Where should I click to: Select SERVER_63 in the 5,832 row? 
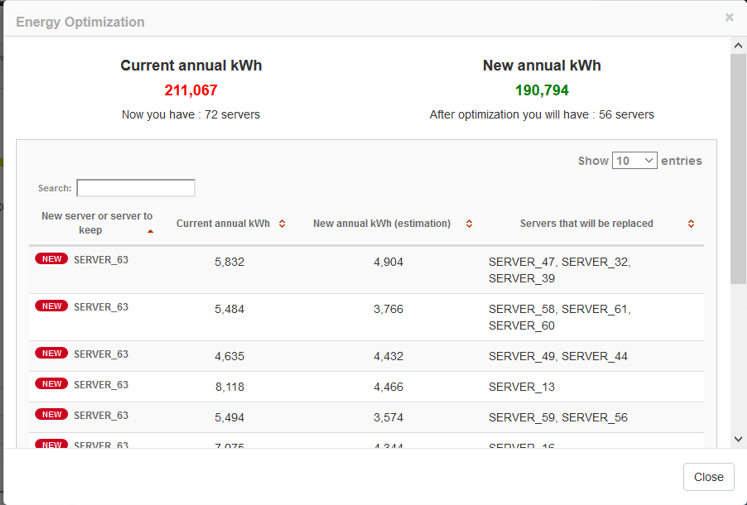click(101, 260)
